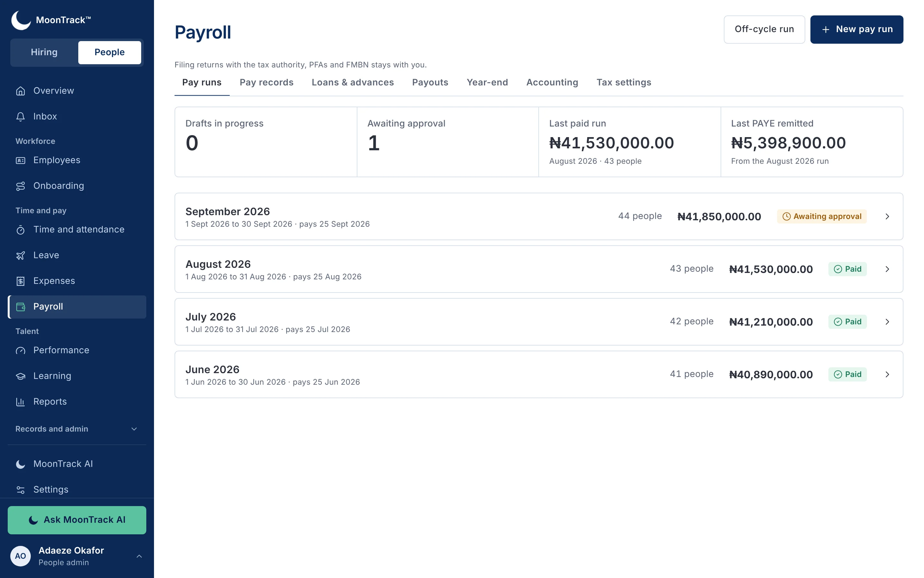924x578 pixels.
Task: Open September 2026 pay run chevron
Action: (887, 216)
